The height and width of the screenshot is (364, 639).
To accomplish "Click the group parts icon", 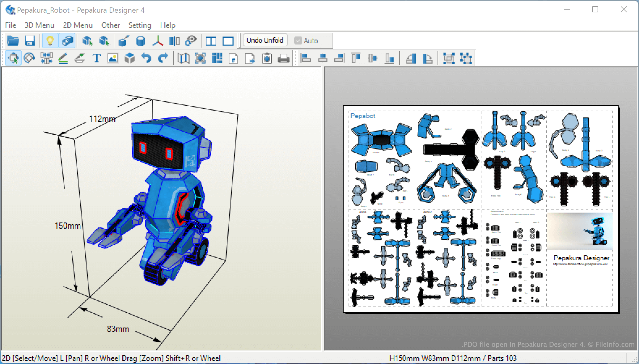I will coord(449,58).
